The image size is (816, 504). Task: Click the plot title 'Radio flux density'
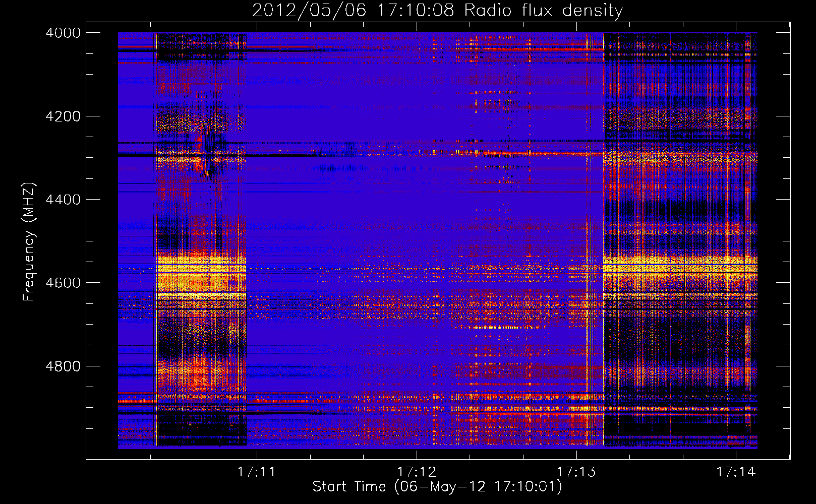[x=543, y=10]
